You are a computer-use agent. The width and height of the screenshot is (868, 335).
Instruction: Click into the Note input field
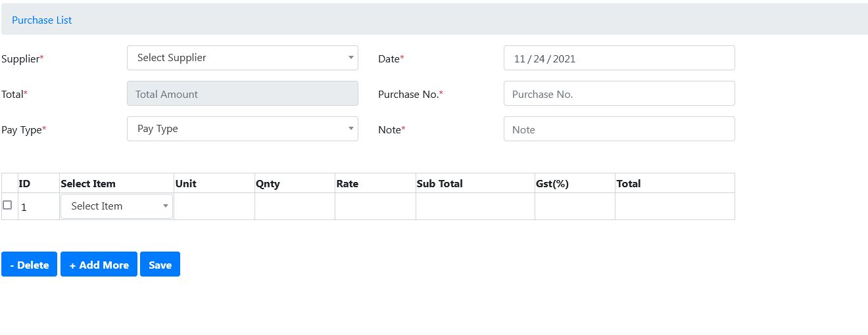[619, 129]
